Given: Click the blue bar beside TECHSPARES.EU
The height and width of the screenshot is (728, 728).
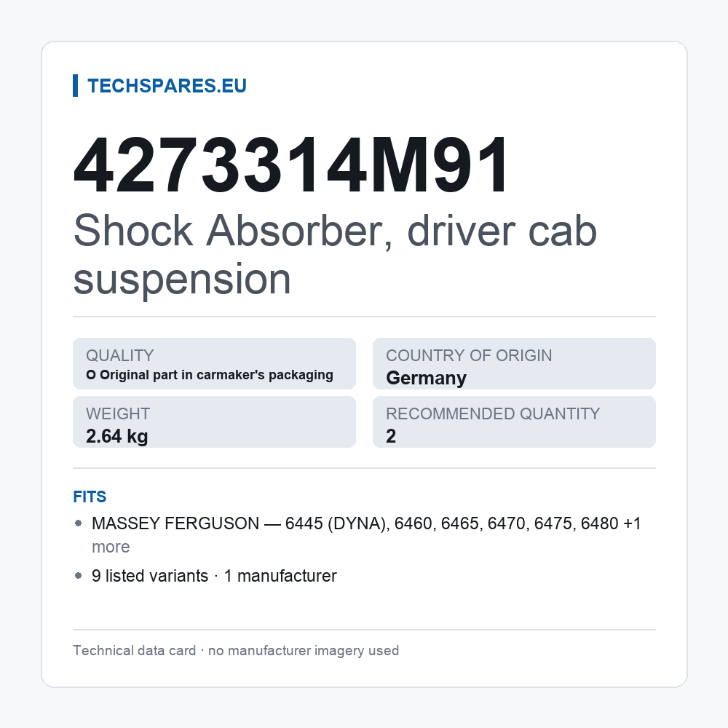Looking at the screenshot, I should click(x=75, y=86).
